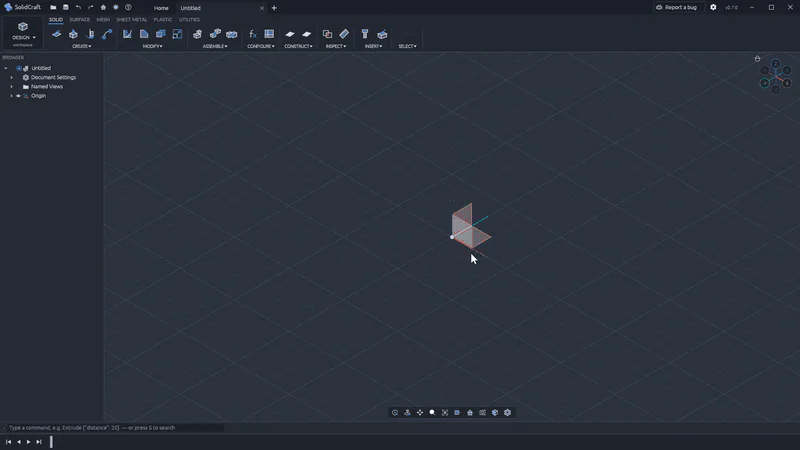The height and width of the screenshot is (450, 800).
Task: Switch to the SURFACE tab
Action: pos(80,19)
